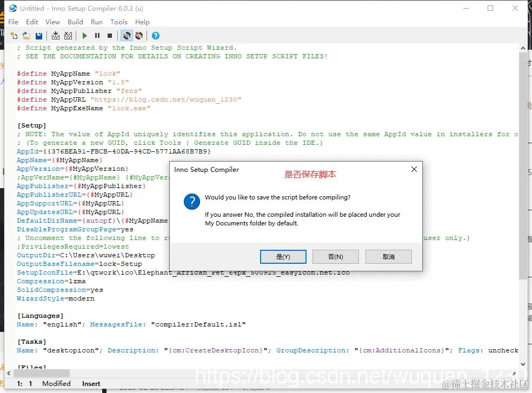532x393 pixels.
Task: Click the question mark icon in the dialog
Action: tap(192, 202)
